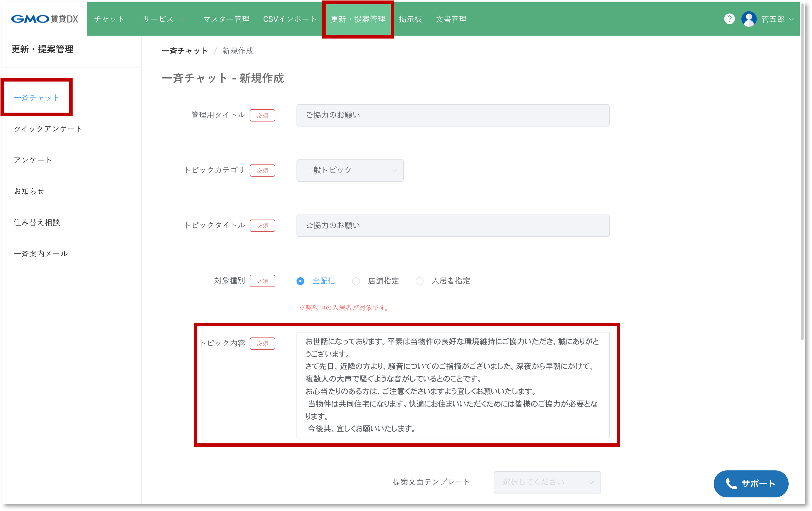Image resolution: width=812 pixels, height=511 pixels.
Task: Open the マスター管理 menu
Action: 226,19
